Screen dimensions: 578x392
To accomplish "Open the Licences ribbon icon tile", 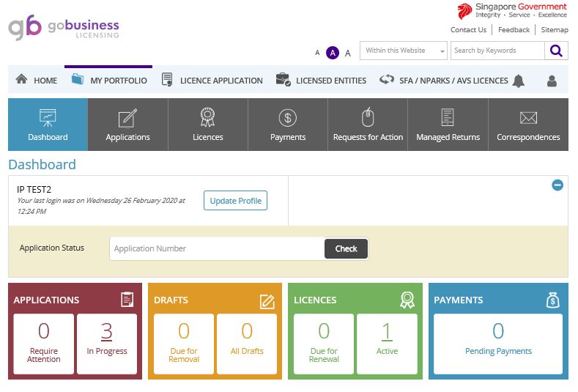I will click(207, 125).
